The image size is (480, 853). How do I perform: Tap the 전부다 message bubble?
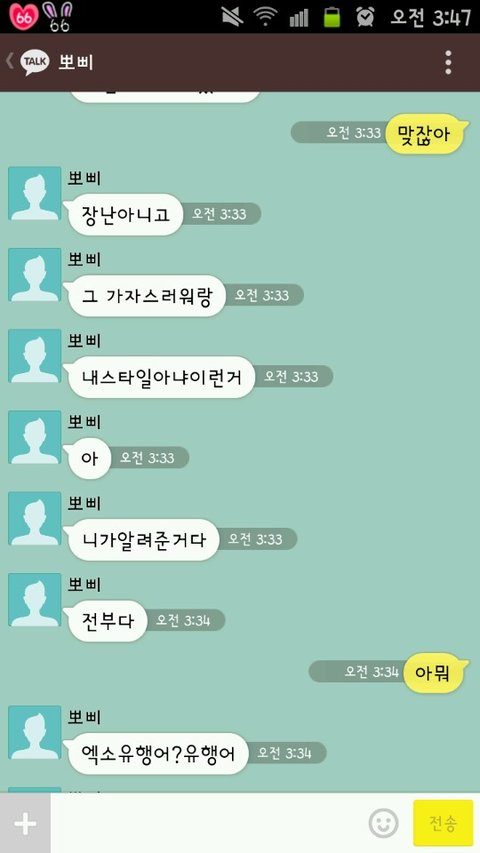click(107, 621)
